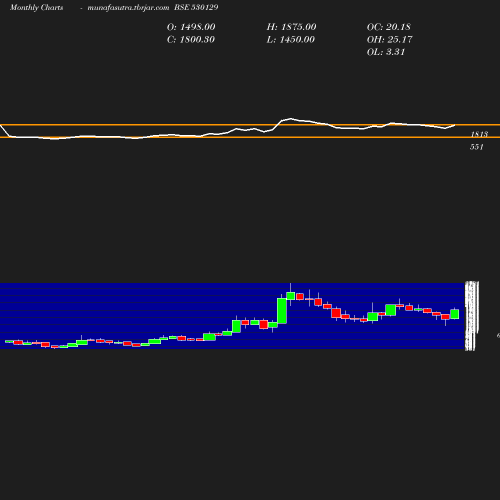Viewport: 500px width, 500px height.
Task: Click the 'OH: 25.17' percentage reading
Action: click(x=389, y=39)
